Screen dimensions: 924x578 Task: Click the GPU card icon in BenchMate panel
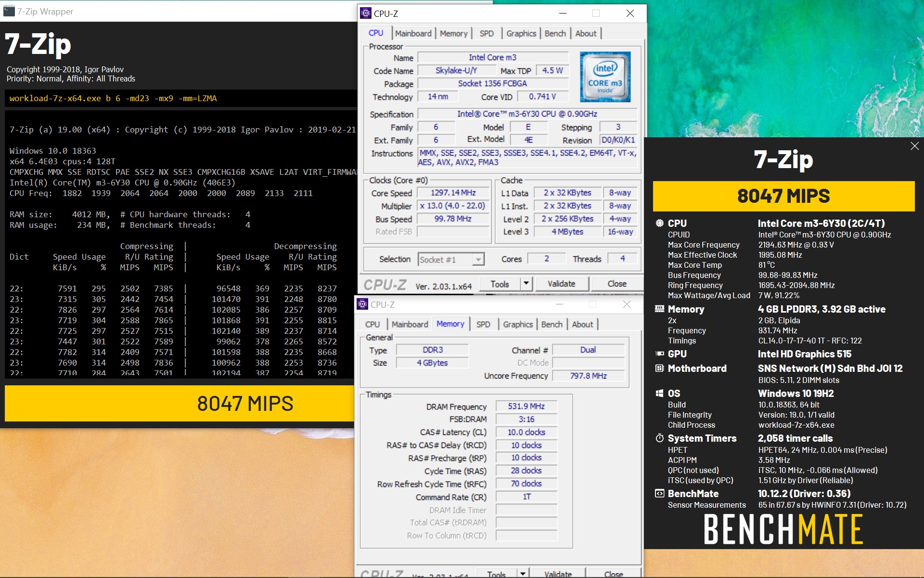point(659,354)
